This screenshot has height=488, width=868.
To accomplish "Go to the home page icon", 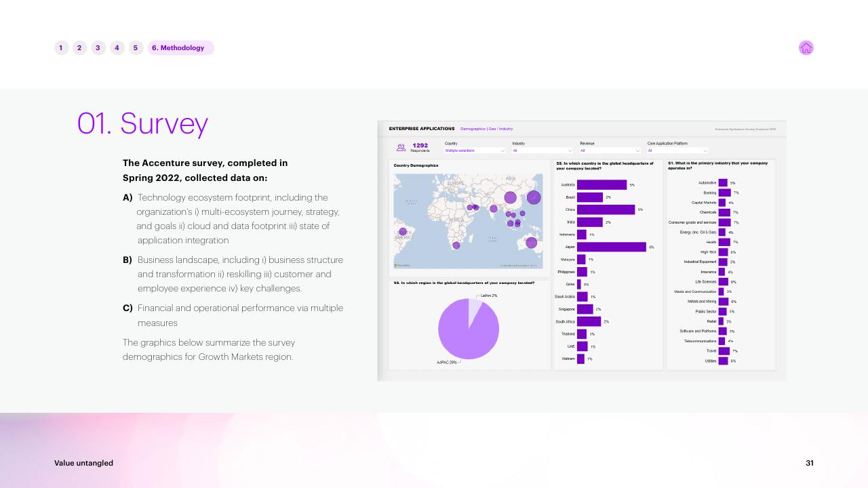I will point(806,47).
